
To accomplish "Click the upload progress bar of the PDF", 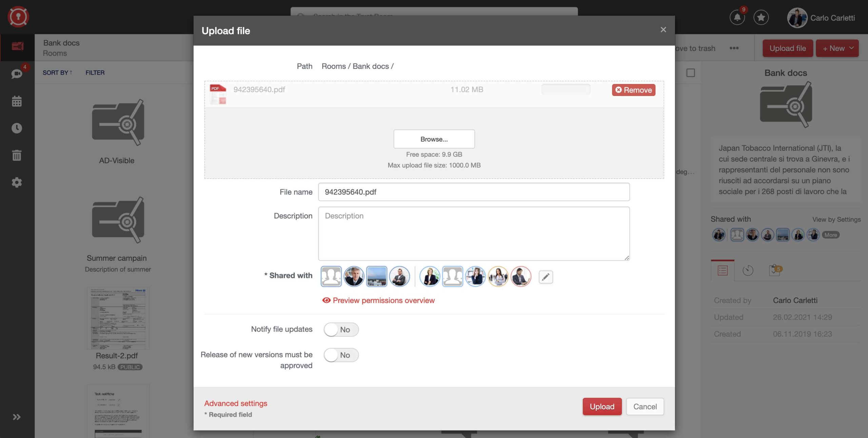I will 566,89.
